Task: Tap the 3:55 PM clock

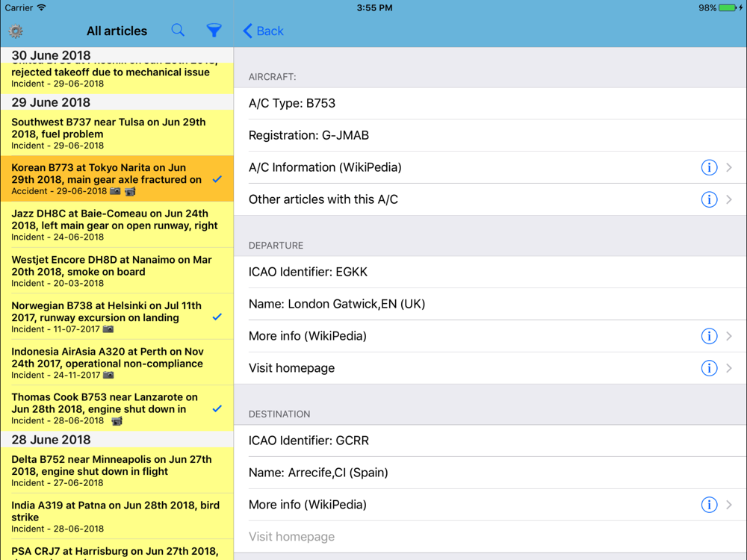Action: [374, 7]
